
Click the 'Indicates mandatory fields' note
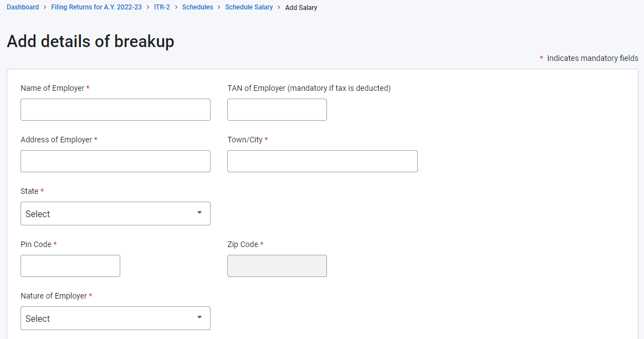pos(592,58)
